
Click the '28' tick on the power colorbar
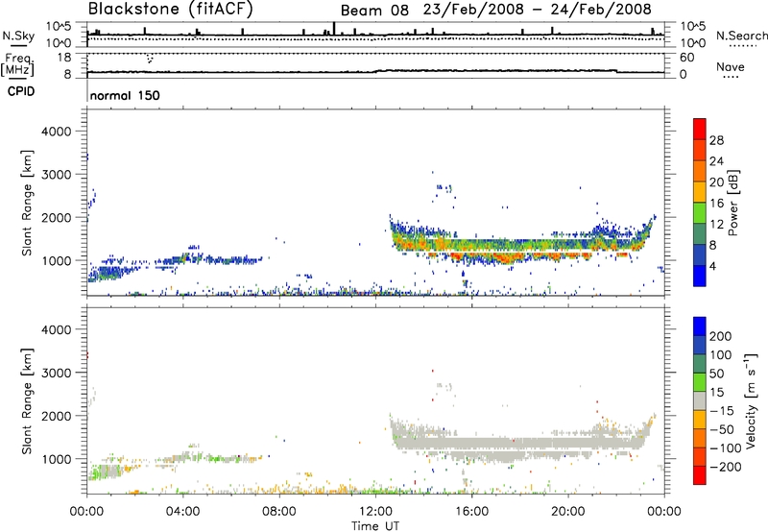[716, 140]
